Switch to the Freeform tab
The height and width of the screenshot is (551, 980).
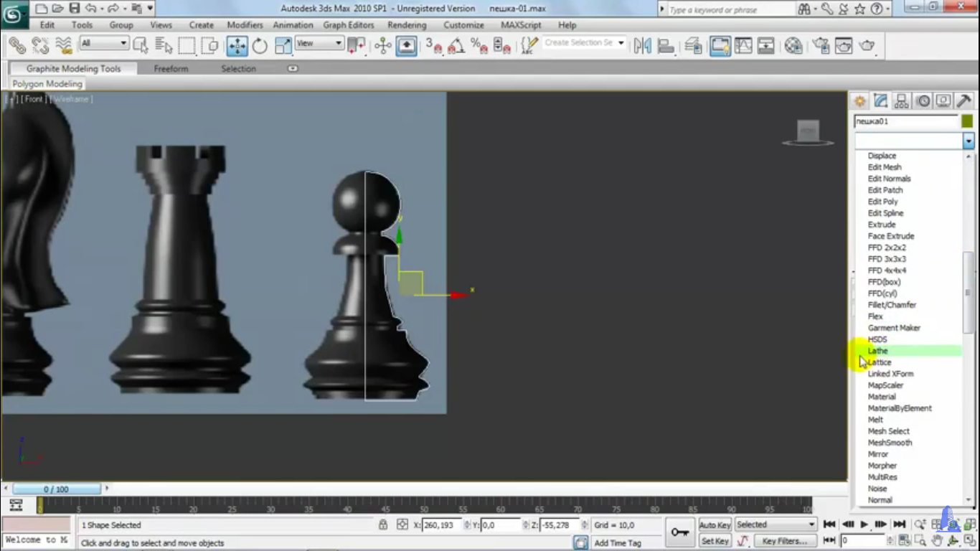(x=171, y=69)
